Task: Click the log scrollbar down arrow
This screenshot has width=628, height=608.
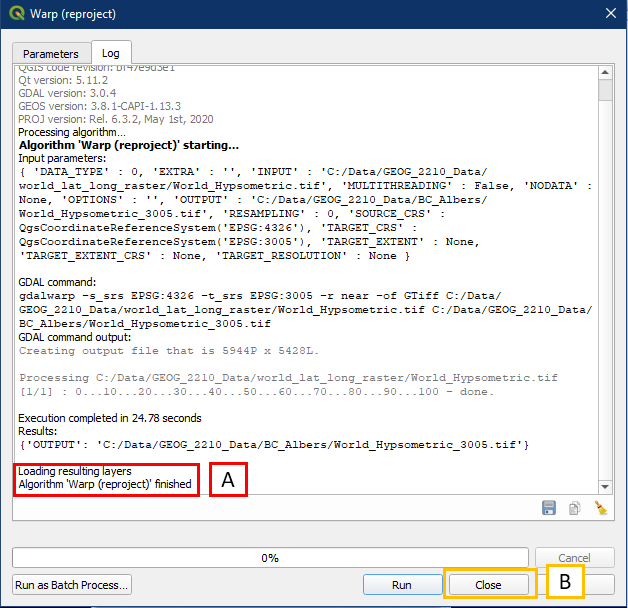Action: click(605, 484)
